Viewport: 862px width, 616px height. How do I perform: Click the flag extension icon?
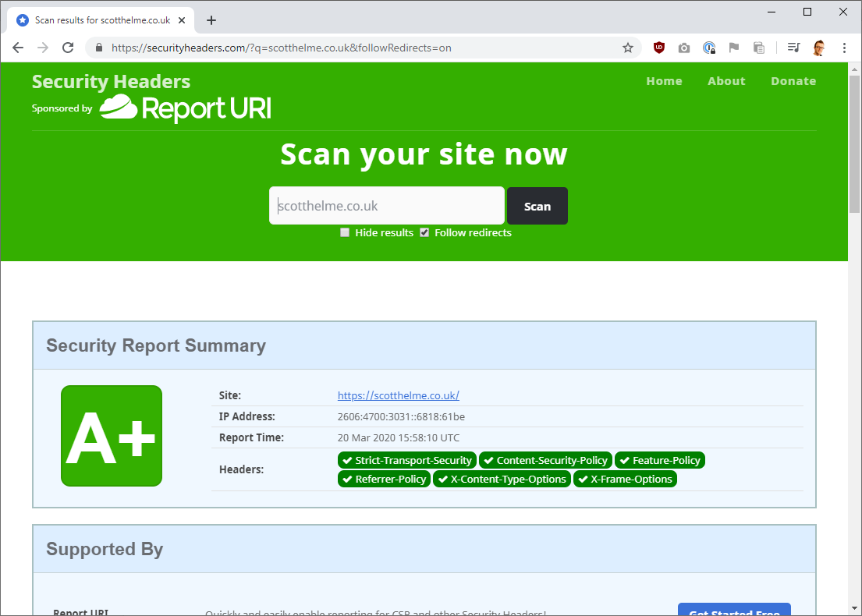pos(734,48)
